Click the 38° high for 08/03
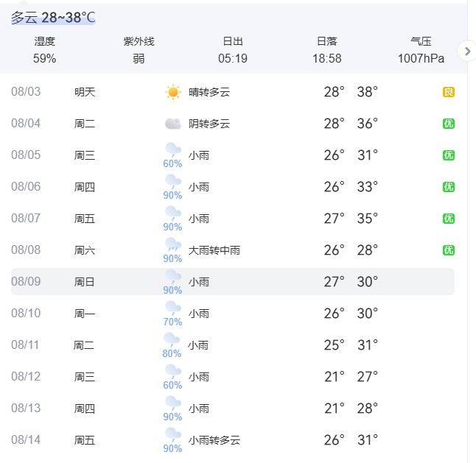The image size is (476, 463). [368, 92]
